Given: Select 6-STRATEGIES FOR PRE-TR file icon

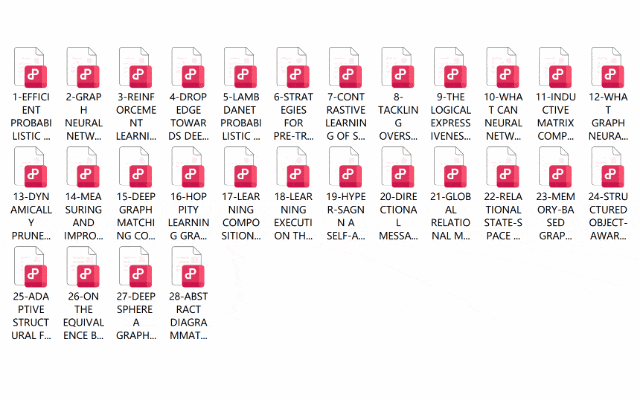Looking at the screenshot, I should 293,67.
